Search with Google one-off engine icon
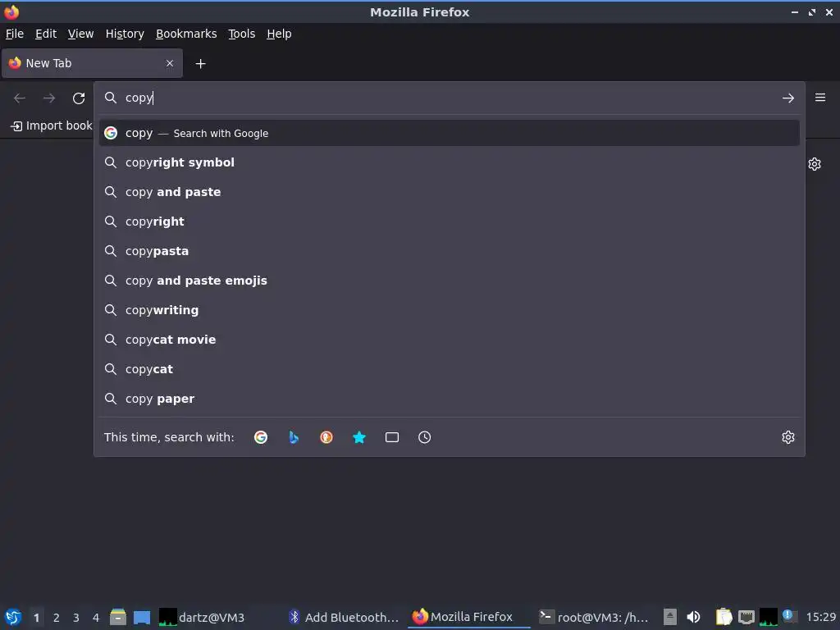 [261, 437]
